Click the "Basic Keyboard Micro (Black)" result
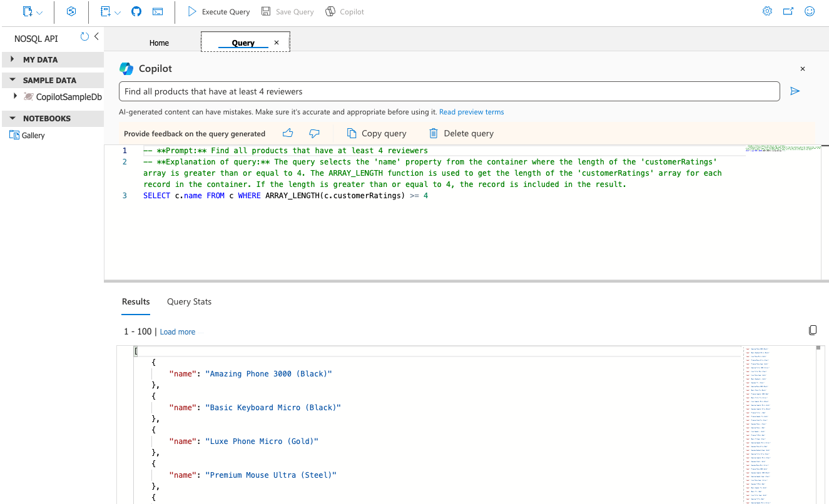Viewport: 829px width, 504px height. coord(273,408)
